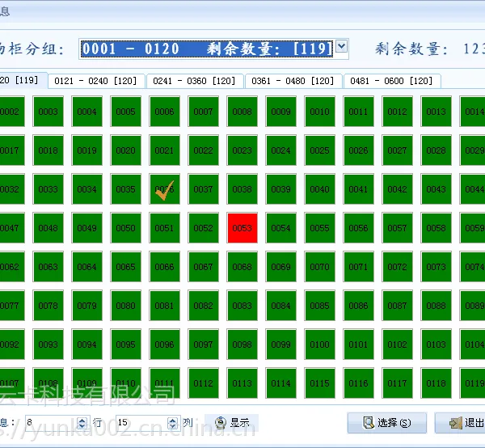Select locker 0027
485x448 pixels.
point(398,150)
